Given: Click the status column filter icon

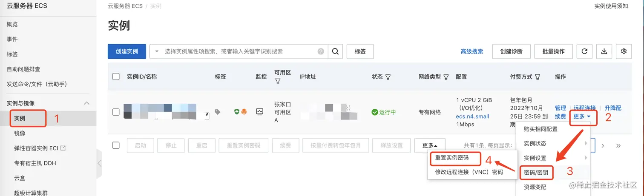Looking at the screenshot, I should point(388,77).
